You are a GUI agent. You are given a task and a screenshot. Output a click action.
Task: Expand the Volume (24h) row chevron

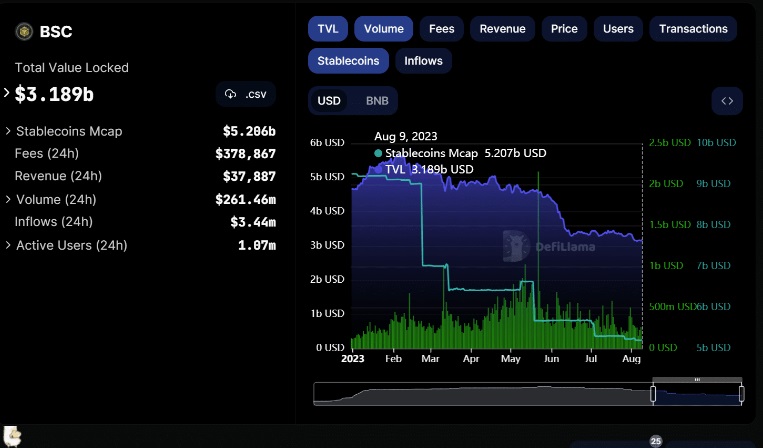8,199
